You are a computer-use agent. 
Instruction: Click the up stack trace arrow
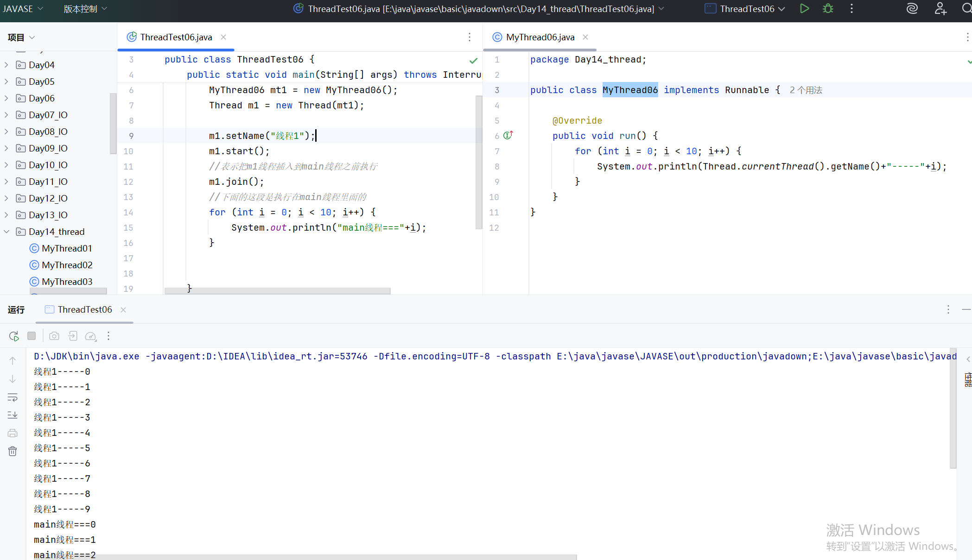click(x=13, y=360)
